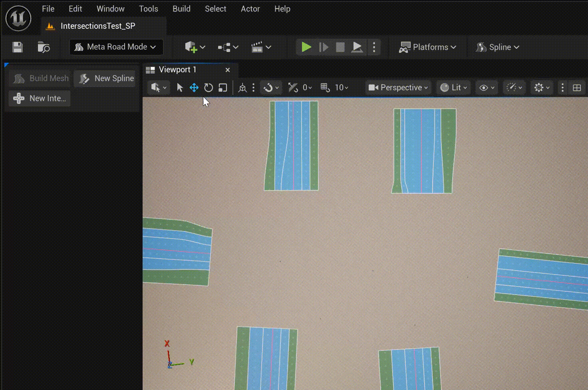Open the viewport toolbar three-dot overflow menu
Image resolution: width=588 pixels, height=390 pixels.
pos(562,88)
